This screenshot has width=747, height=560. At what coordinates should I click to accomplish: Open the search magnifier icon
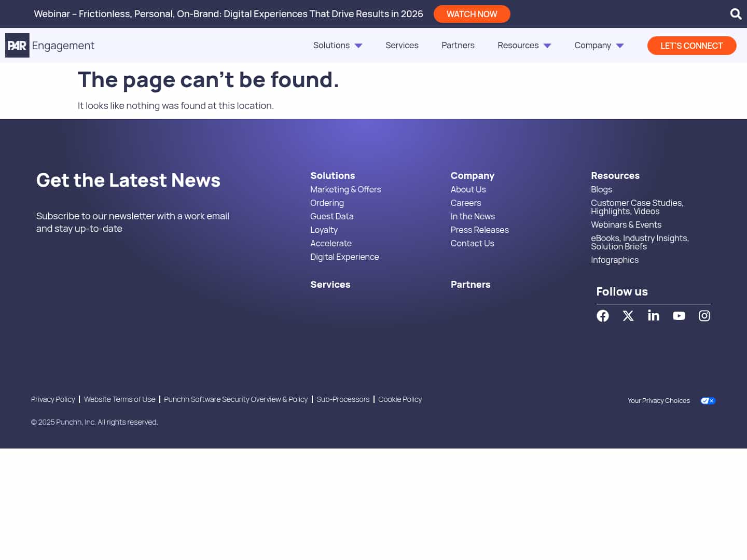pos(736,14)
